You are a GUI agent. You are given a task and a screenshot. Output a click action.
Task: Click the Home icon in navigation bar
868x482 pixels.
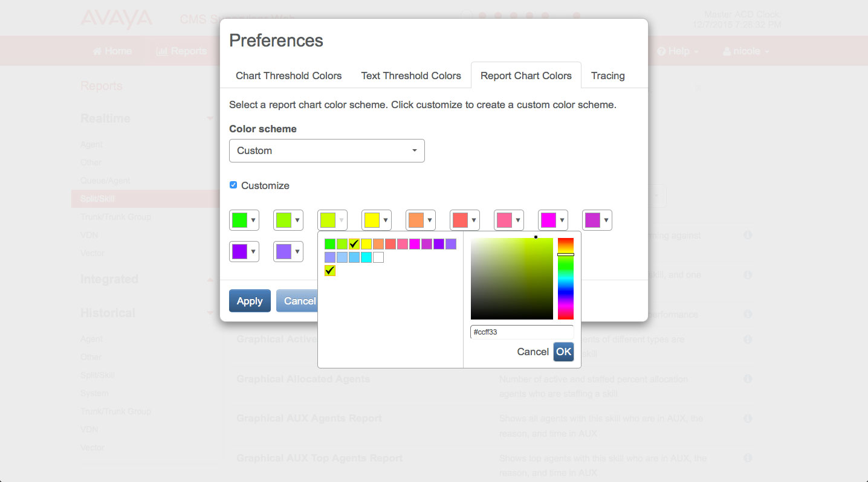97,51
